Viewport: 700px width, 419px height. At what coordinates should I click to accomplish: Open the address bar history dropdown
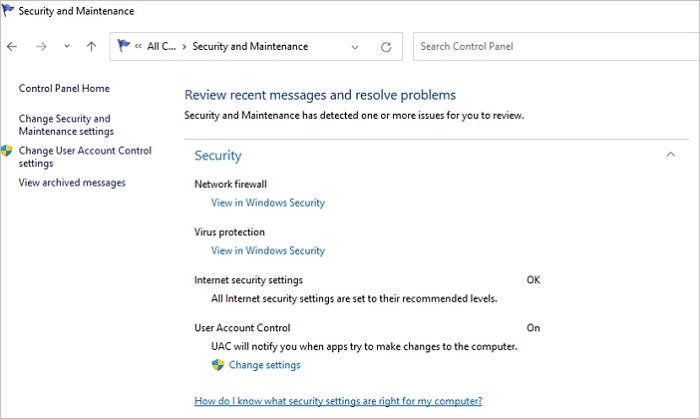[x=355, y=47]
